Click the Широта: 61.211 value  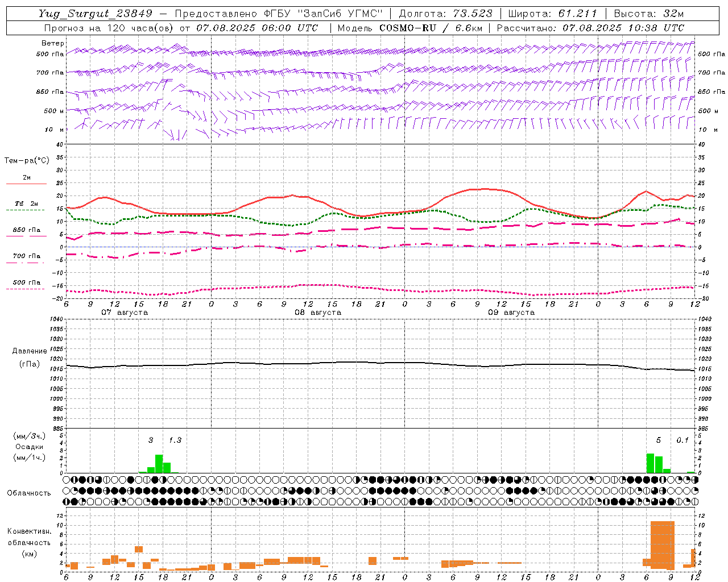(552, 14)
